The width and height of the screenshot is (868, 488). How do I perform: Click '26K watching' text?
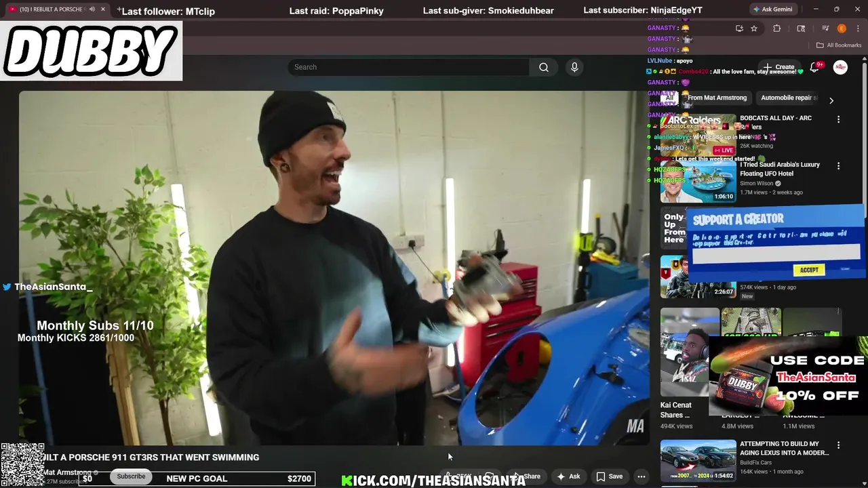pos(756,146)
